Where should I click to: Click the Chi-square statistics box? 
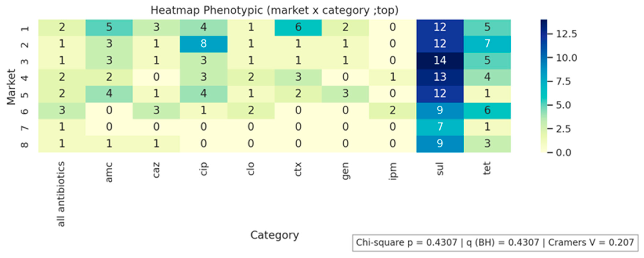point(495,243)
